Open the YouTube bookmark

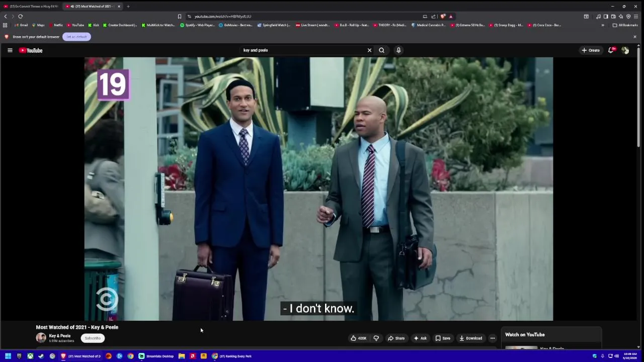point(75,25)
